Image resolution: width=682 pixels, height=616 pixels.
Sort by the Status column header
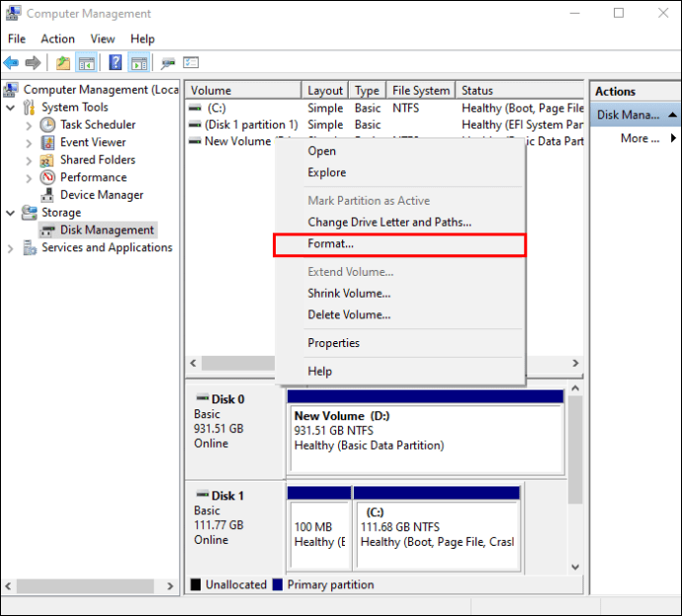(520, 91)
